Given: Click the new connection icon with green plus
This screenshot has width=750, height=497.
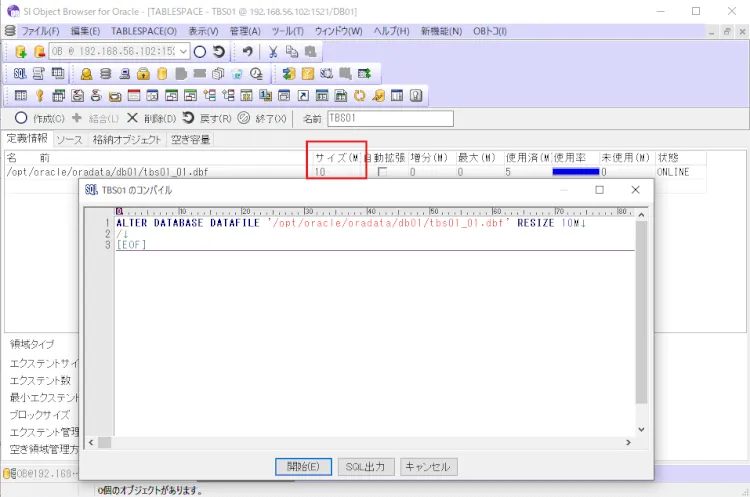Looking at the screenshot, I should [x=21, y=52].
